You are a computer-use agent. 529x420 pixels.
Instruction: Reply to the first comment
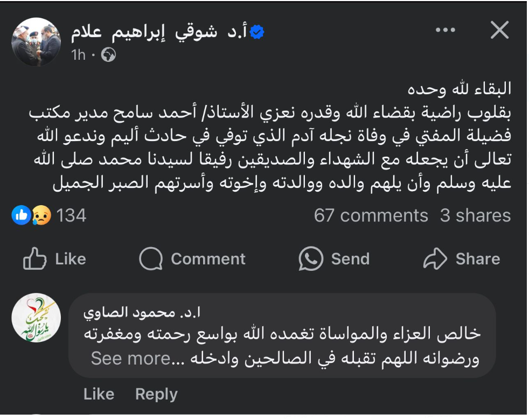(156, 394)
